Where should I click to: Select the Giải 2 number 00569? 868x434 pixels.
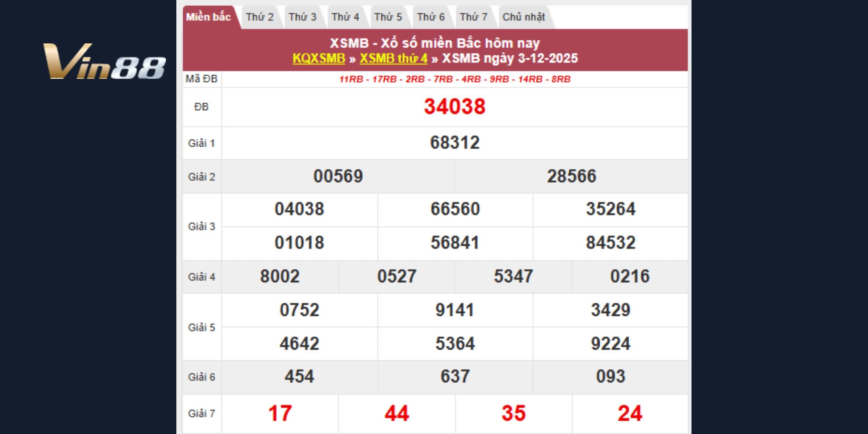(338, 176)
